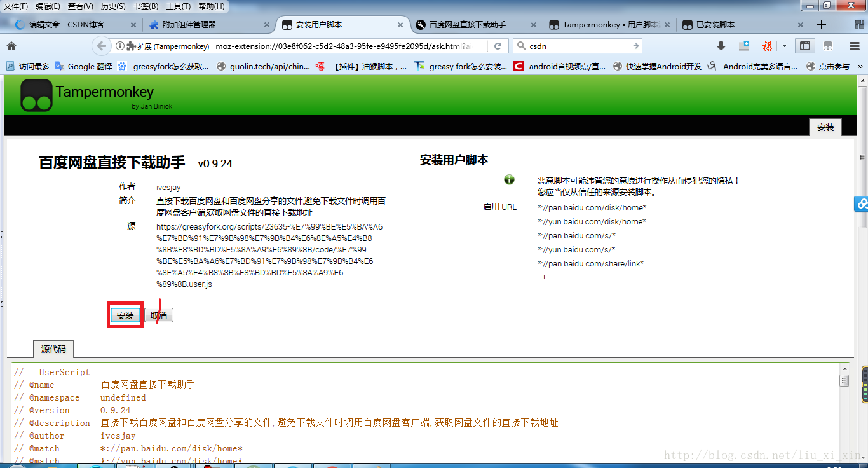Open the guolin.tech/api/chin... bookmark
Viewport: 868px width, 468px height.
[x=264, y=66]
